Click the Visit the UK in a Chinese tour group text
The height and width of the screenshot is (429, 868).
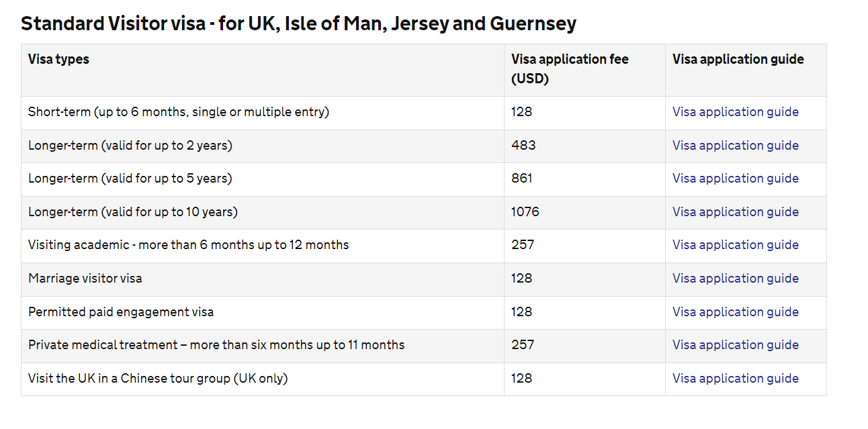coord(158,379)
